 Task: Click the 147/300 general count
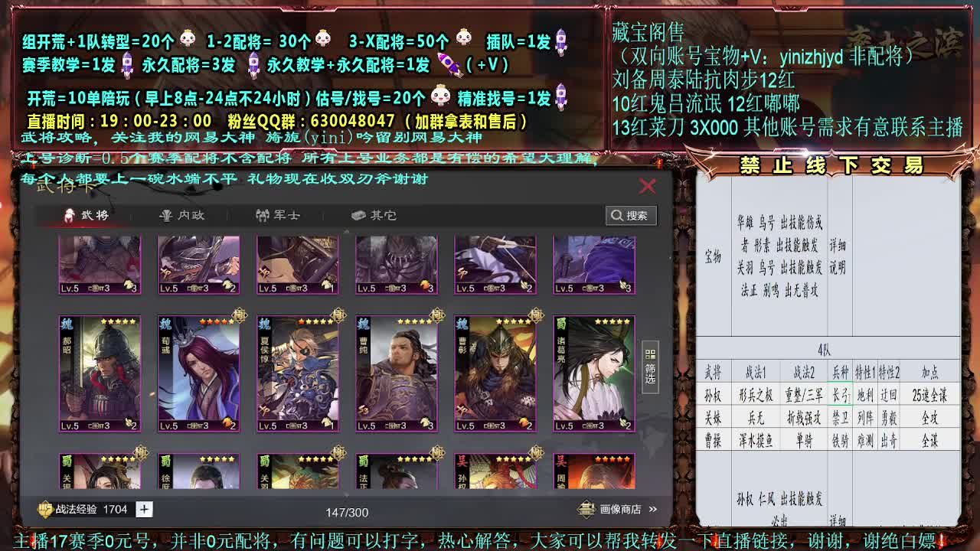(347, 512)
